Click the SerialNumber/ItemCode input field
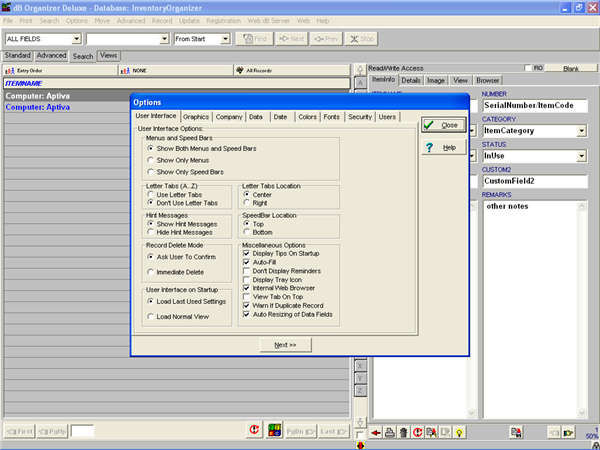The width and height of the screenshot is (600, 450). tap(535, 106)
